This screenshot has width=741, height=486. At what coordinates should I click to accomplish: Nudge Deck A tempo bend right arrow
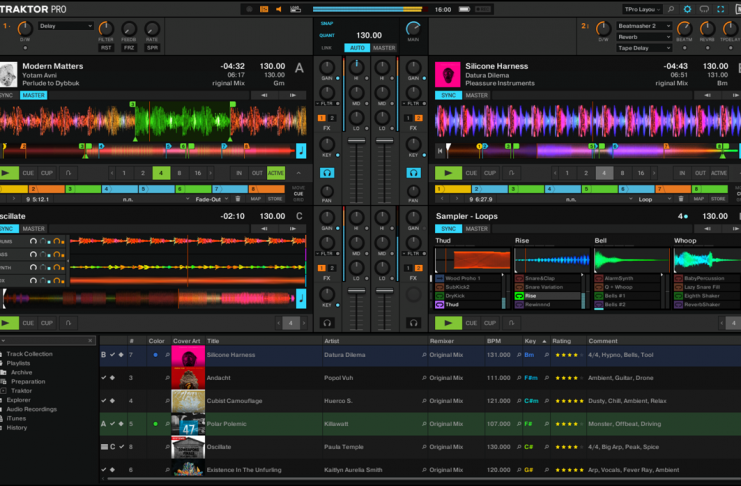[293, 95]
